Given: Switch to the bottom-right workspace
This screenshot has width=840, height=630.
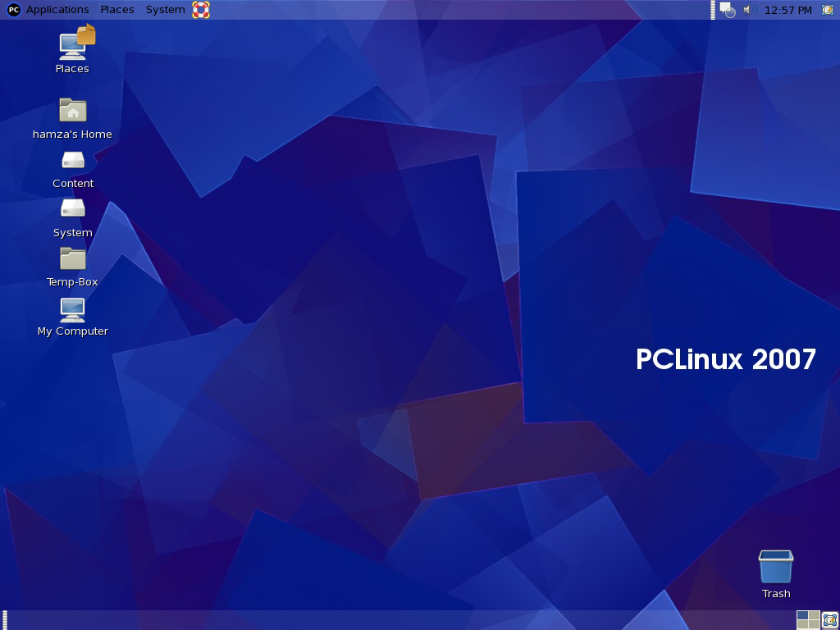Looking at the screenshot, I should pos(814,623).
